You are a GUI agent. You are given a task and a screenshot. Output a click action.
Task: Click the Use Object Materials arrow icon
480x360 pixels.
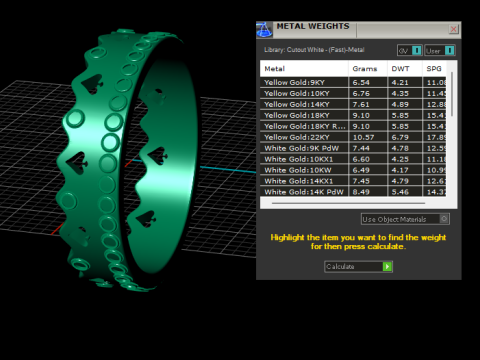pyautogui.click(x=444, y=219)
